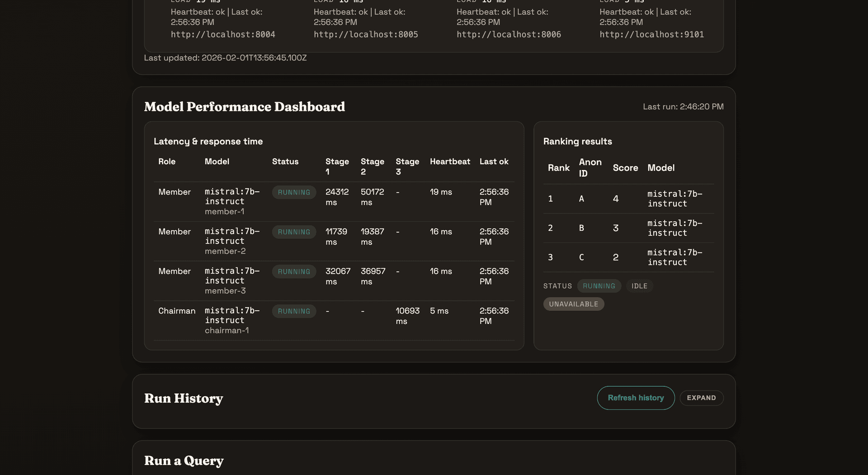
Task: Click Refresh history for run history
Action: coord(635,398)
